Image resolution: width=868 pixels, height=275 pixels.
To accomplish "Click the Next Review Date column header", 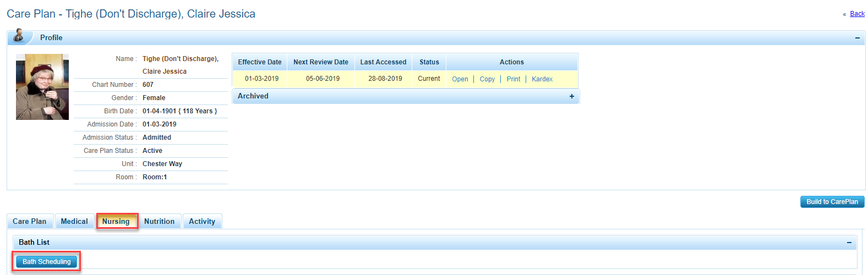I will (x=320, y=62).
